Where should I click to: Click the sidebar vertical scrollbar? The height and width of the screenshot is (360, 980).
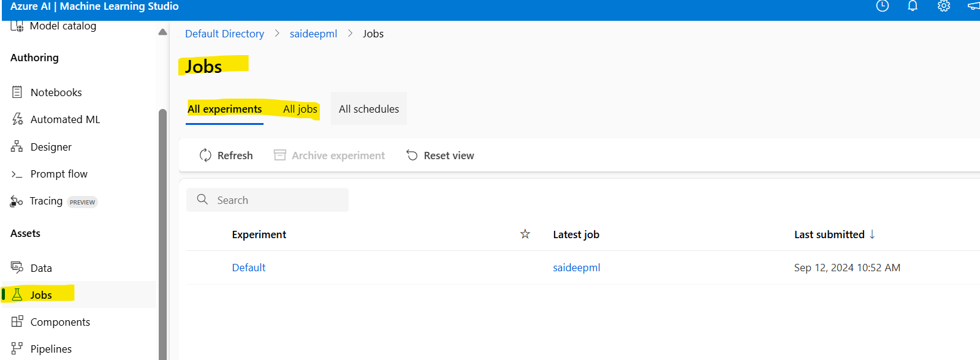[x=162, y=234]
